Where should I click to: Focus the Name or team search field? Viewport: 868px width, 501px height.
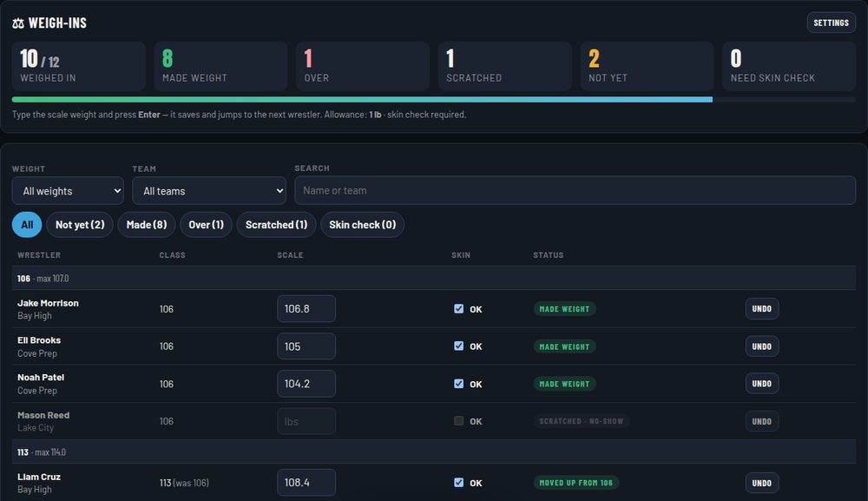pos(575,190)
